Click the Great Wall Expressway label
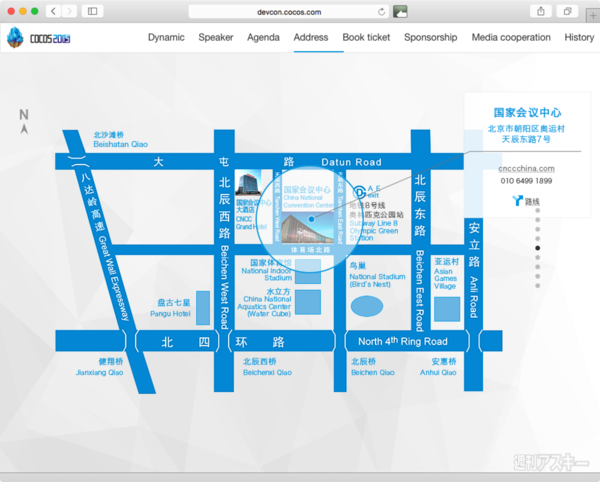The height and width of the screenshot is (482, 600). 114,278
